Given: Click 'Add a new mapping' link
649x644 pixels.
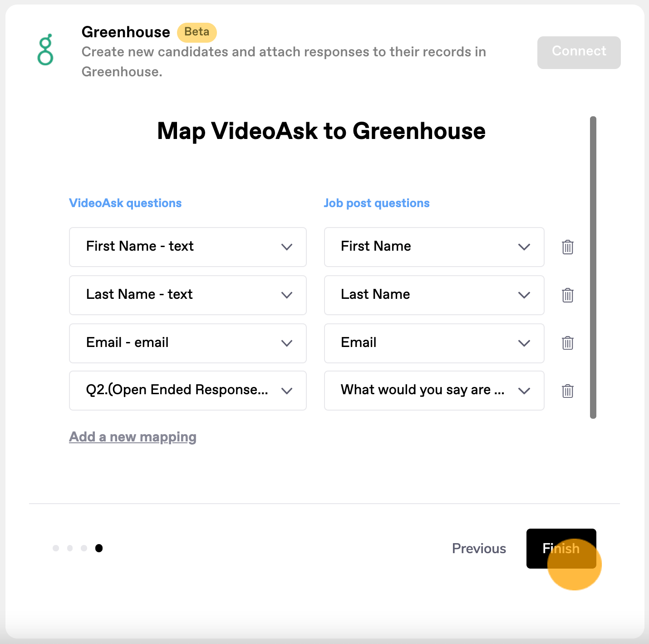Looking at the screenshot, I should coord(133,437).
